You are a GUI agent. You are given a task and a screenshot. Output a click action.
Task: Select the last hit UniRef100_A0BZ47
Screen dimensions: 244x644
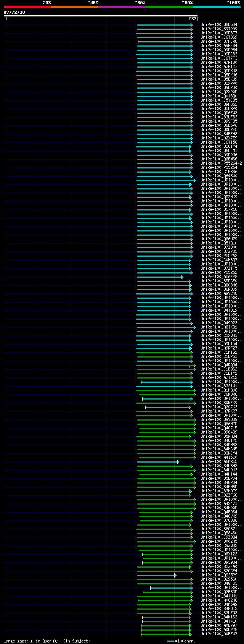[x=219, y=634]
